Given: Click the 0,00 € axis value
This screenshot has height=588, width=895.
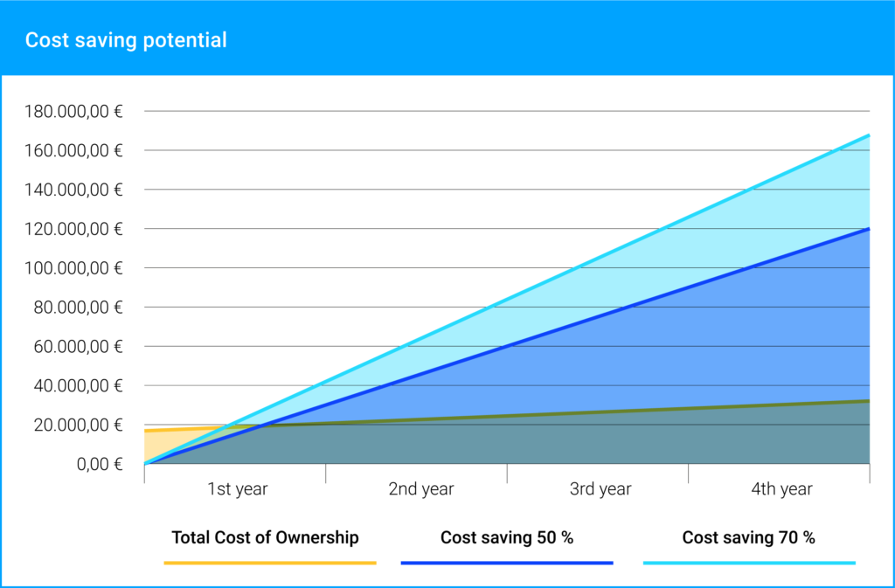Looking at the screenshot, I should coord(100,464).
